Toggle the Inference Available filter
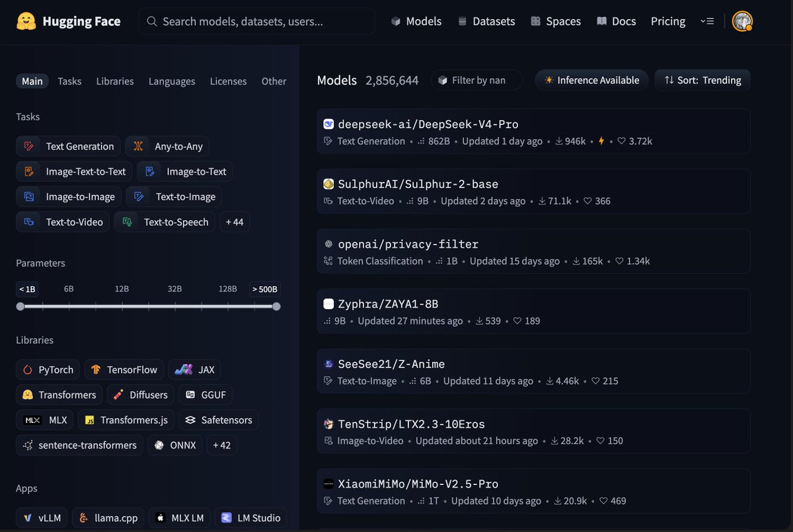 coord(592,80)
